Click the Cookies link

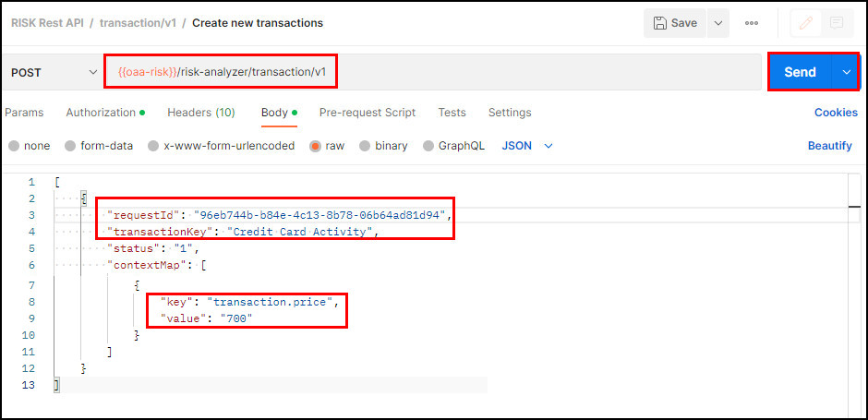coord(836,113)
